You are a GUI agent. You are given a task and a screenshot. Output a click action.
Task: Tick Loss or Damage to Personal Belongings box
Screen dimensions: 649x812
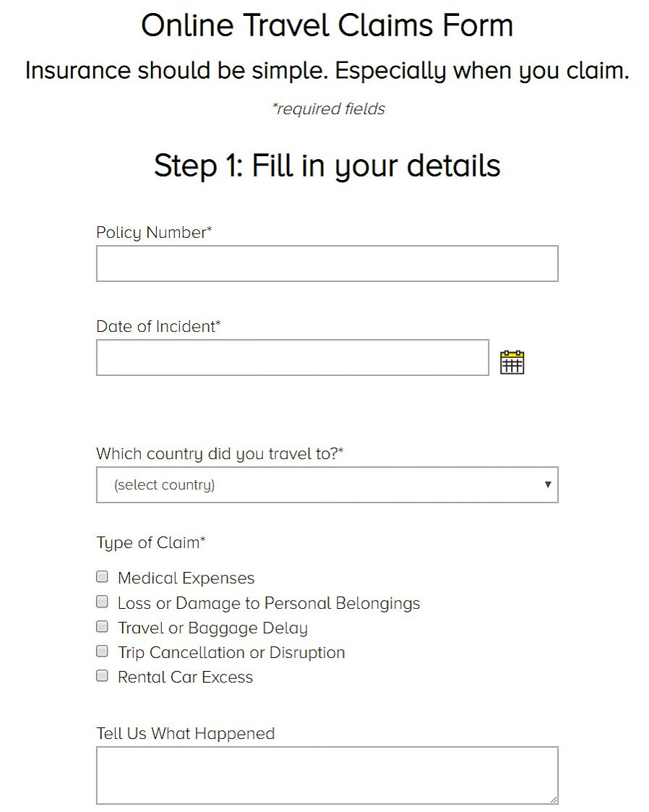point(103,602)
